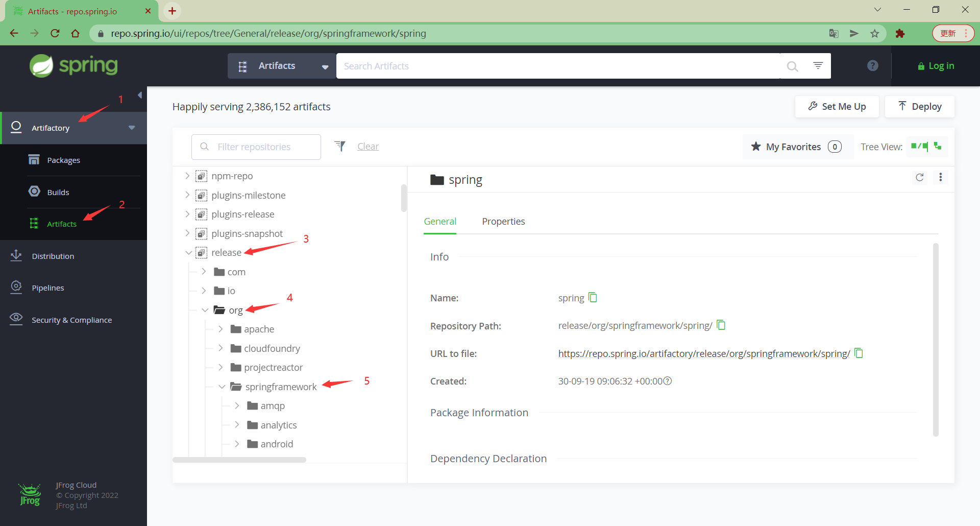The width and height of the screenshot is (980, 526).
Task: Expand the plugins-snapshot repository
Action: click(187, 233)
